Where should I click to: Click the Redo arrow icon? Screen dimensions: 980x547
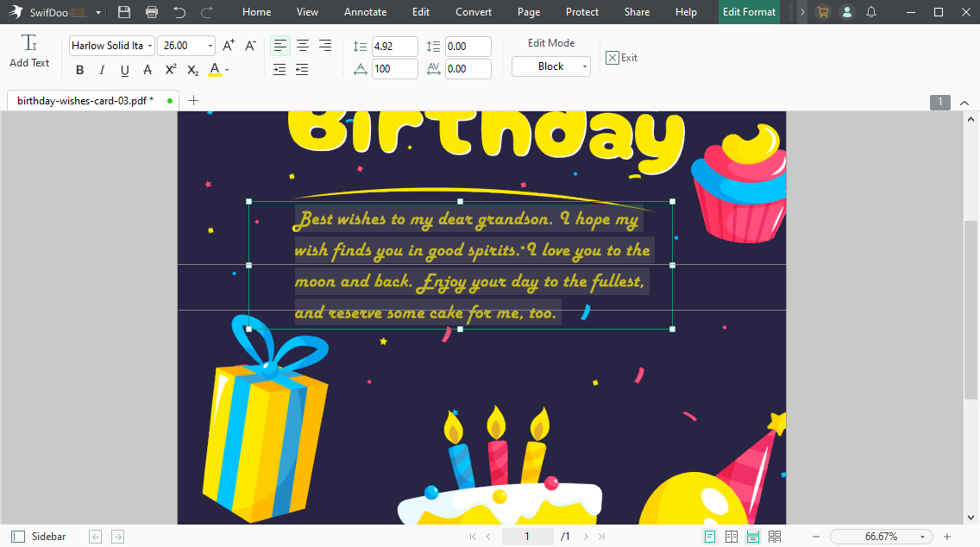pos(207,12)
